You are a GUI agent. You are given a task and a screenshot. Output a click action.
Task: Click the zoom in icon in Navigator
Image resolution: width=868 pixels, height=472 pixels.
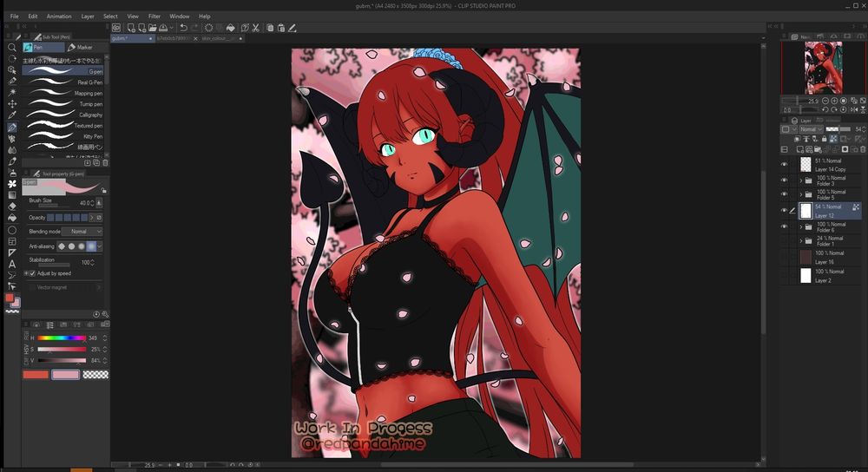[834, 102]
